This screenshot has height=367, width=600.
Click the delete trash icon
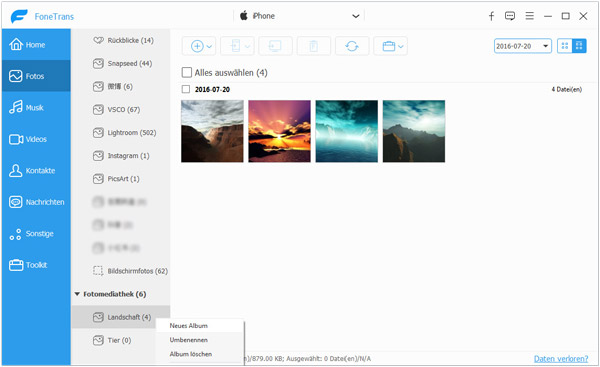click(314, 46)
